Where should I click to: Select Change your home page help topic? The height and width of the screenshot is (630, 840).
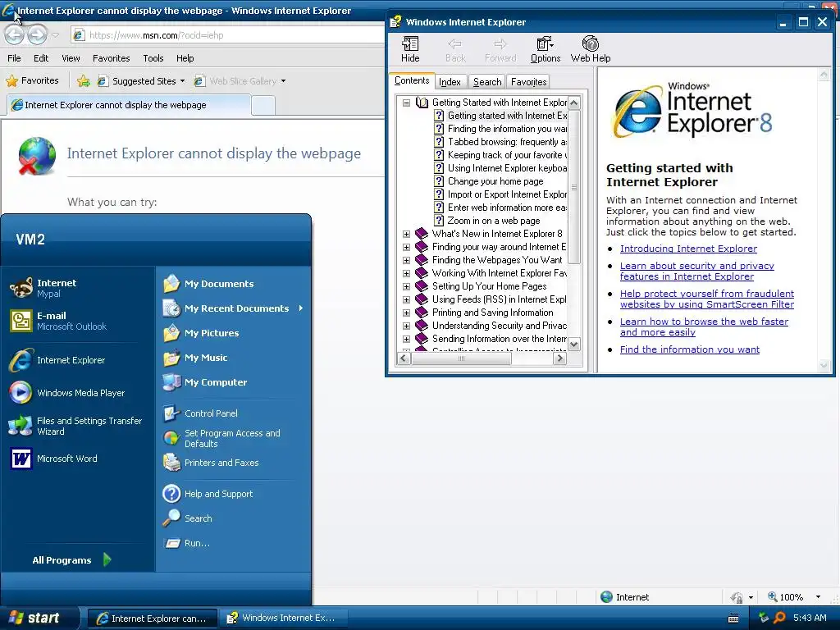point(495,181)
